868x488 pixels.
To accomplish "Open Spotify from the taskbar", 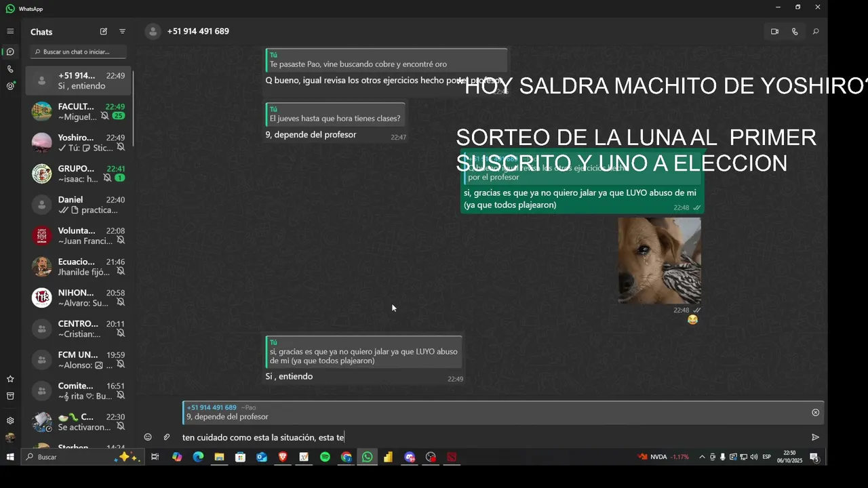I will click(x=325, y=457).
